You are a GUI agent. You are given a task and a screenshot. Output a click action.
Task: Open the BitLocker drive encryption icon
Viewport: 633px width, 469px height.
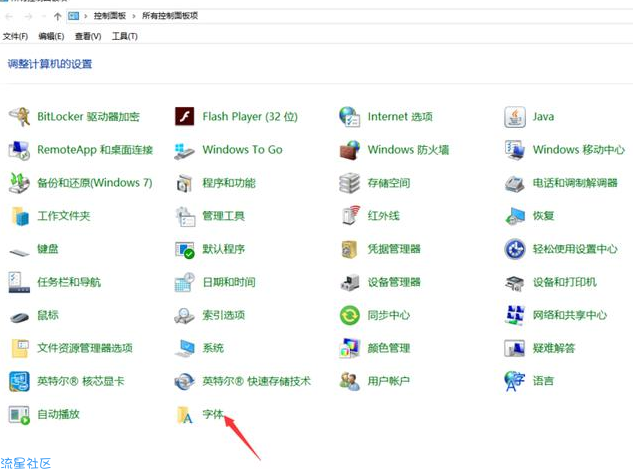click(19, 117)
